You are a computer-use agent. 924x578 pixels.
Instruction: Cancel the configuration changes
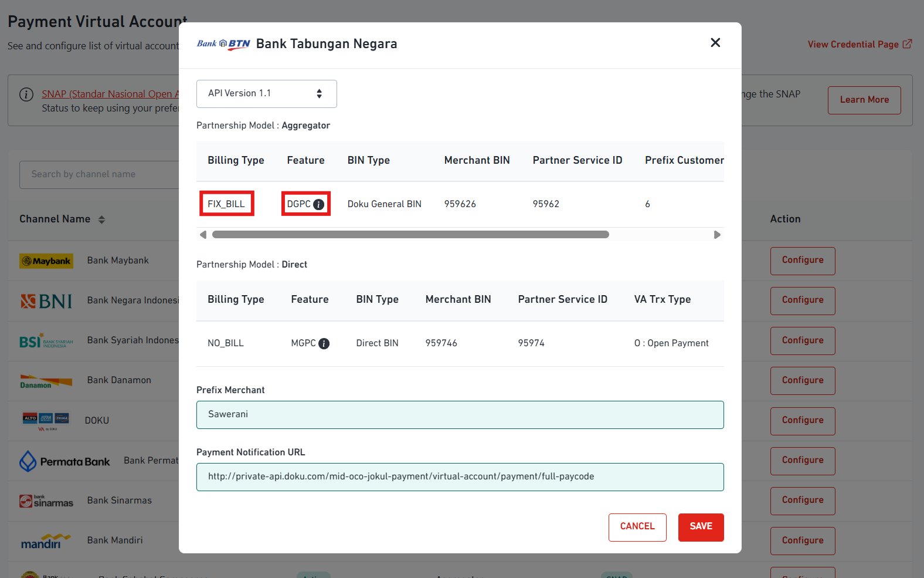coord(637,527)
